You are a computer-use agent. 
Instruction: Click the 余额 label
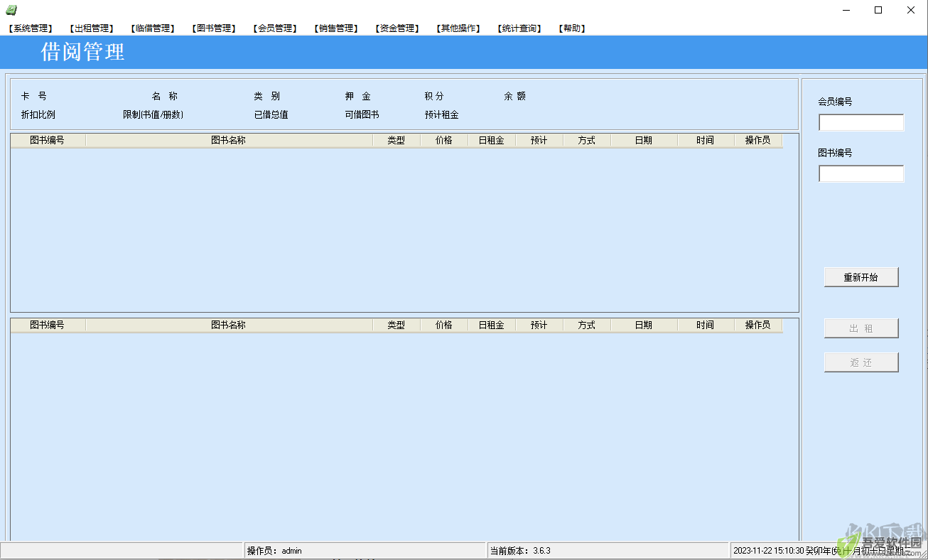(515, 96)
